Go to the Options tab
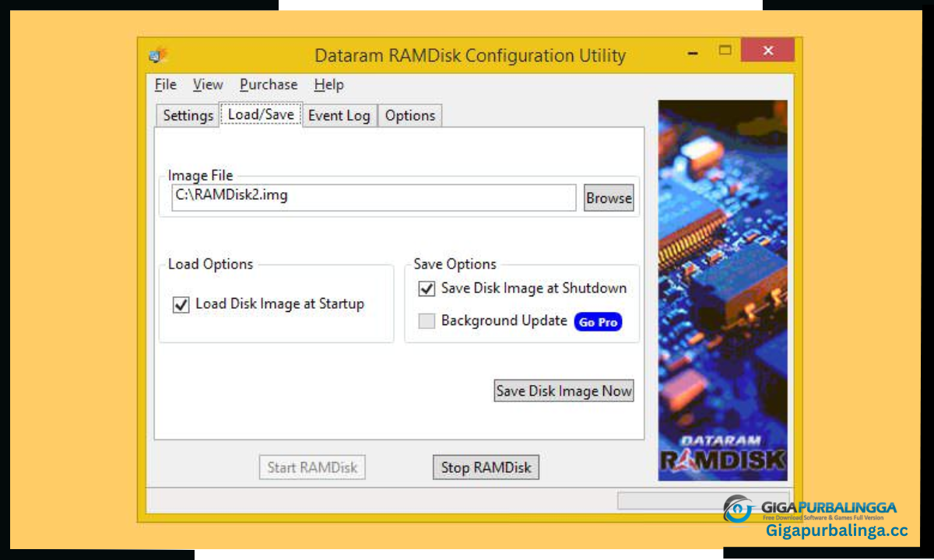Viewport: 934px width, 560px height. [x=410, y=116]
